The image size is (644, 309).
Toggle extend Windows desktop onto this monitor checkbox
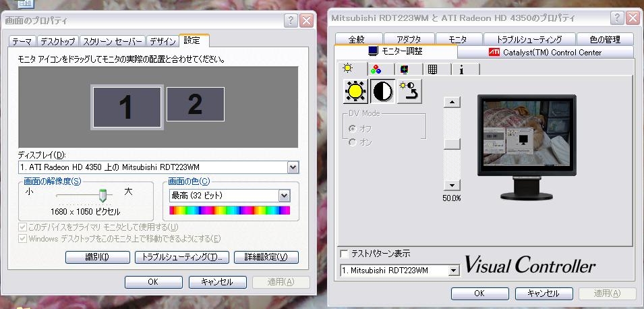tap(22, 239)
